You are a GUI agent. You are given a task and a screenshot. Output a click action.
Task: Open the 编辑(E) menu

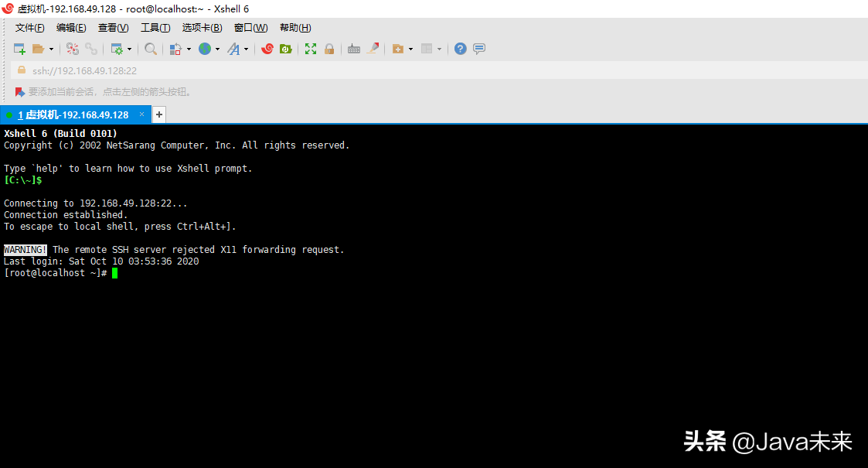(x=71, y=28)
